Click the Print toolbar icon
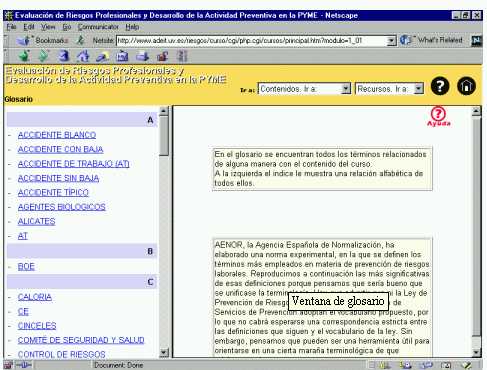Screen dimensions: 487x370 (x=142, y=56)
